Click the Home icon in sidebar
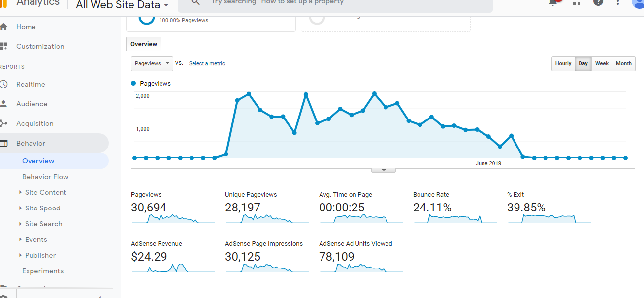Viewport: 644px width, 298px height. point(4,27)
